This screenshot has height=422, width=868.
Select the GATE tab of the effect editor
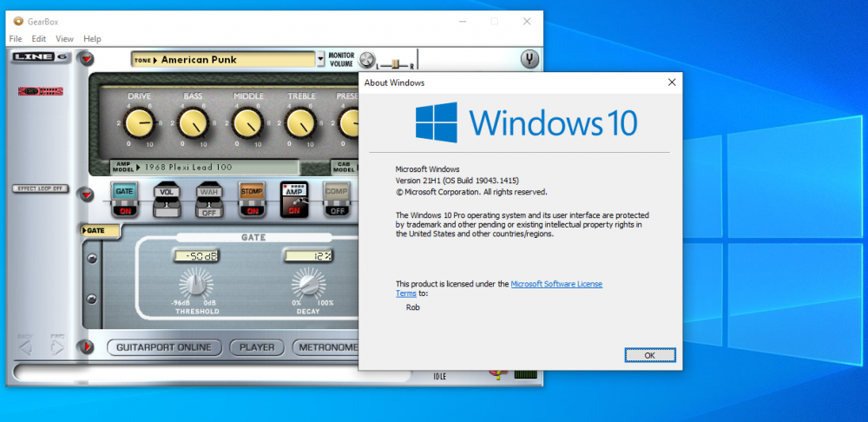pos(100,230)
